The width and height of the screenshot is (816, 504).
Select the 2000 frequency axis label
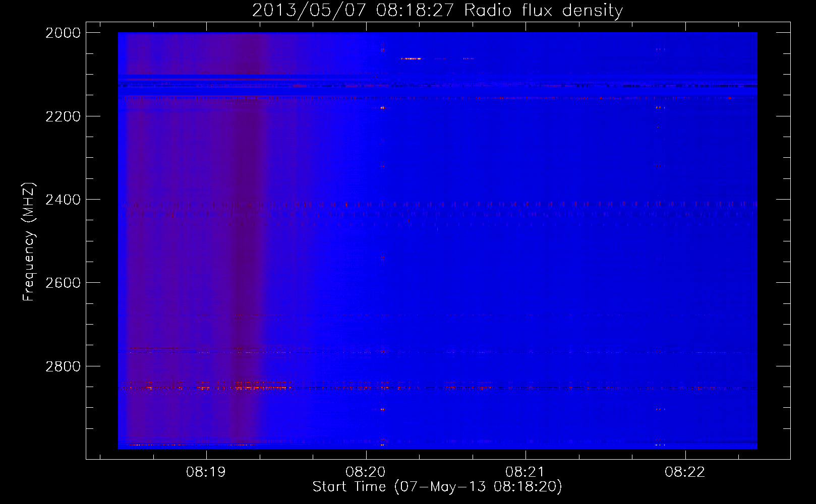click(63, 33)
